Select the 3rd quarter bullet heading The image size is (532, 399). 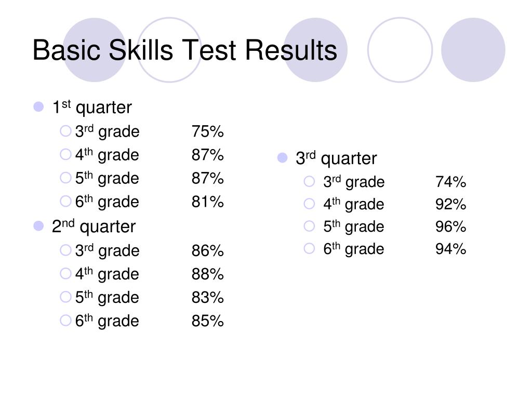pyautogui.click(x=336, y=158)
